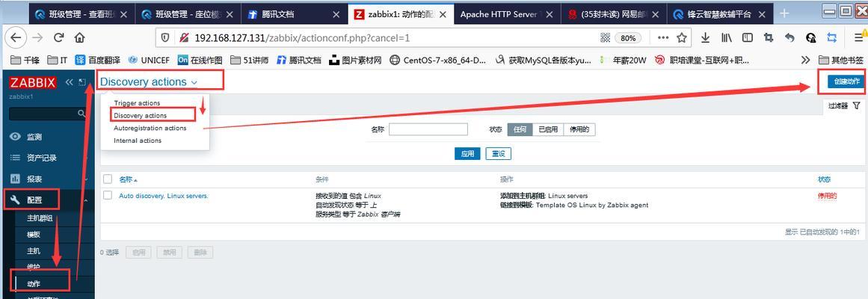
Task: Click the screenshot crop icon
Action: [769, 37]
